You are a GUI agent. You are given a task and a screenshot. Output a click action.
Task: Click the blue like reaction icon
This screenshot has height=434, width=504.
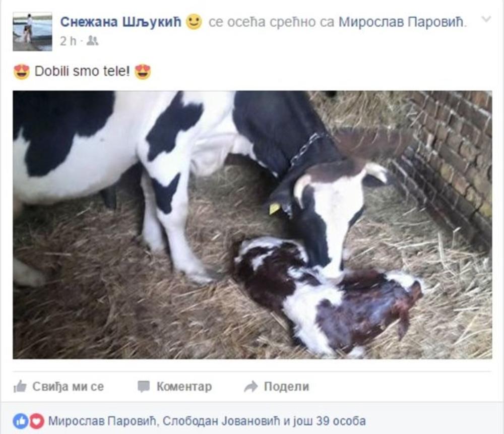[x=21, y=421]
